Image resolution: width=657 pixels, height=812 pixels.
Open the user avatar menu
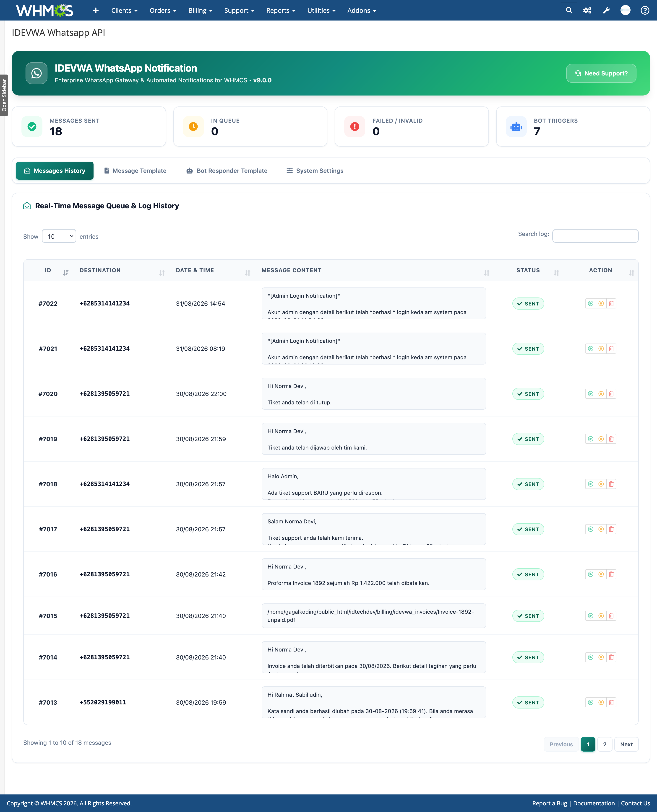pyautogui.click(x=626, y=10)
